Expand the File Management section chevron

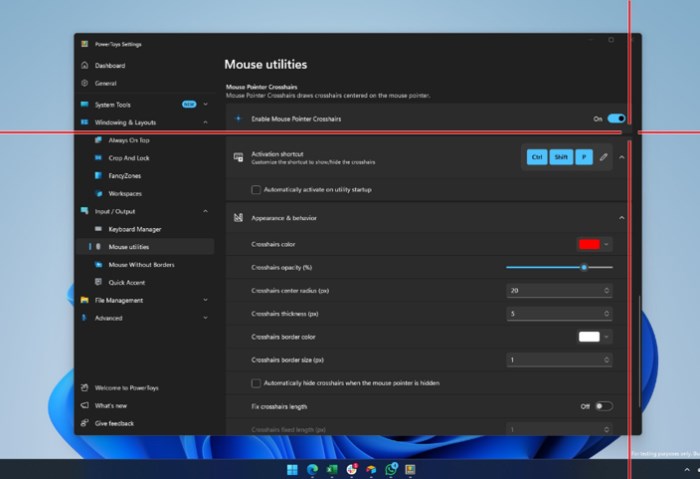click(x=205, y=300)
